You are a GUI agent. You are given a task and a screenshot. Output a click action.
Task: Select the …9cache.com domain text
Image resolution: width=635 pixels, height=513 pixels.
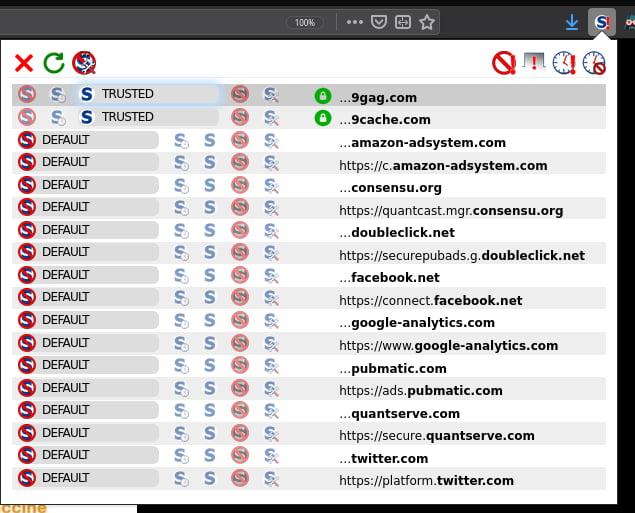385,120
